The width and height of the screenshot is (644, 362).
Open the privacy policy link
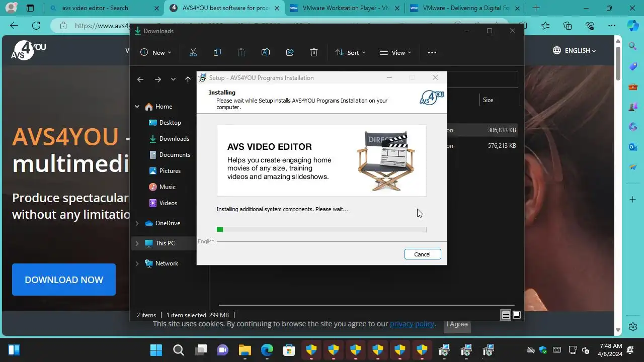coord(412,324)
